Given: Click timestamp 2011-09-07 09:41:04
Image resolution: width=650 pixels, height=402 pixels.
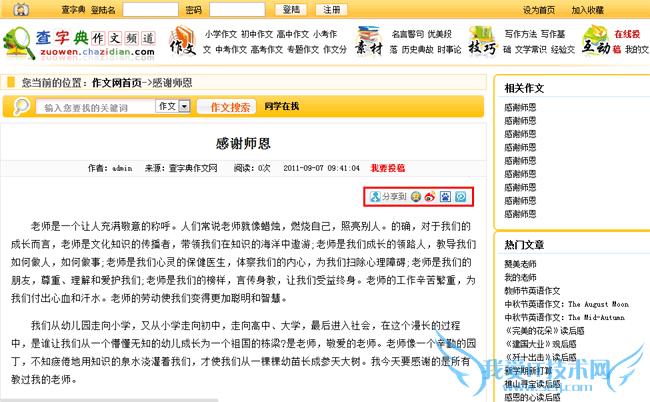Looking at the screenshot, I should [321, 168].
